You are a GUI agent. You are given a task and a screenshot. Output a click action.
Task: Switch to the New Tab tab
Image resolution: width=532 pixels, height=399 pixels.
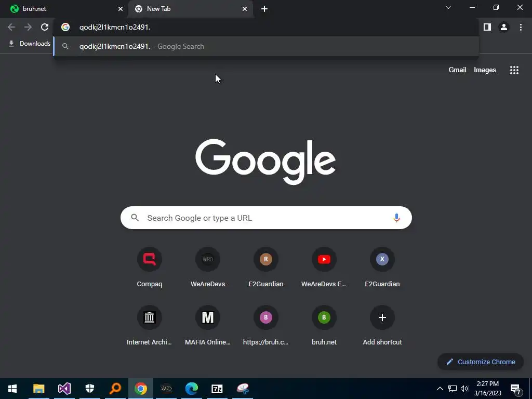point(190,9)
